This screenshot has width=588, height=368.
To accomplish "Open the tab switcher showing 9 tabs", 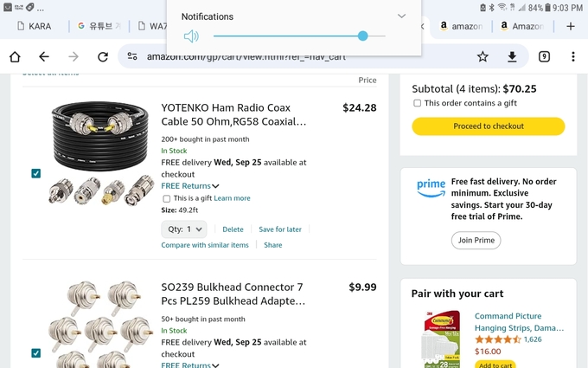I will click(544, 56).
